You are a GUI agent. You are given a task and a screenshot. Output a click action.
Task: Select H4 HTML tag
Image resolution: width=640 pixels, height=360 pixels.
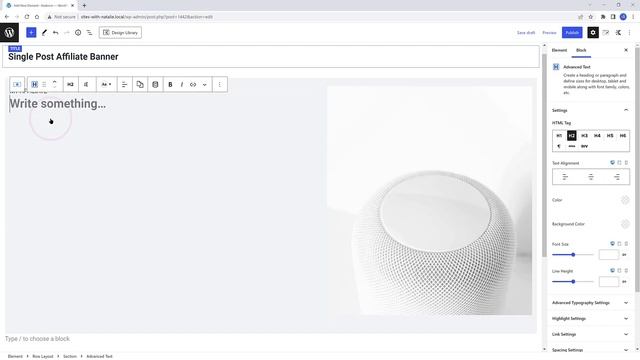pos(597,136)
